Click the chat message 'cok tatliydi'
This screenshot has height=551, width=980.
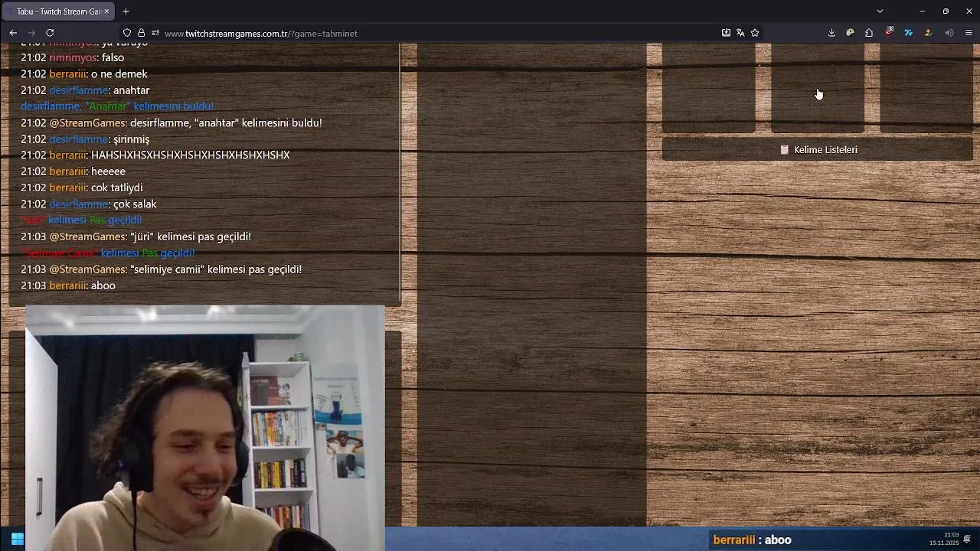116,187
